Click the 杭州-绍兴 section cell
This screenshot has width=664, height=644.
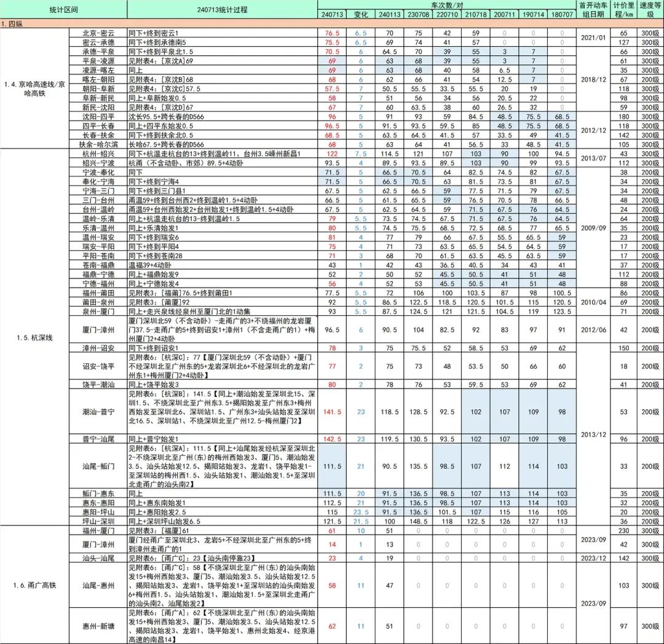[98, 154]
